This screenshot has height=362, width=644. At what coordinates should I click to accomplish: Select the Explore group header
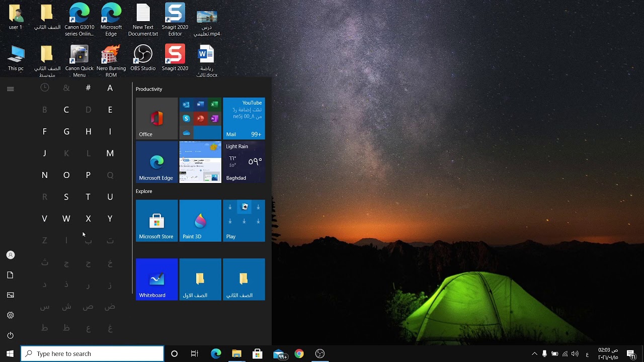click(144, 191)
